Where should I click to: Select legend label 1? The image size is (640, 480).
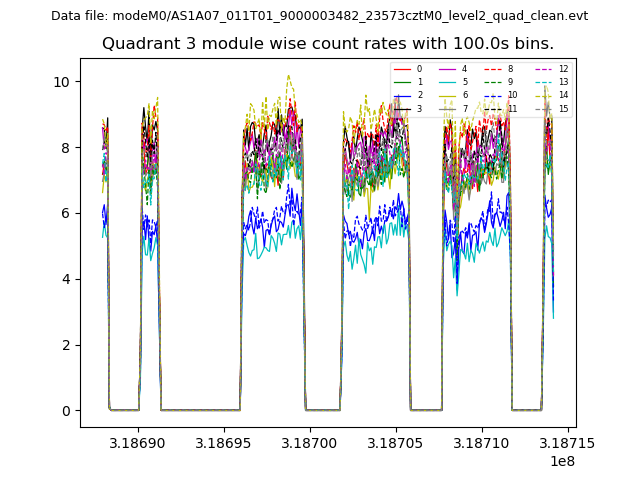(x=420, y=82)
